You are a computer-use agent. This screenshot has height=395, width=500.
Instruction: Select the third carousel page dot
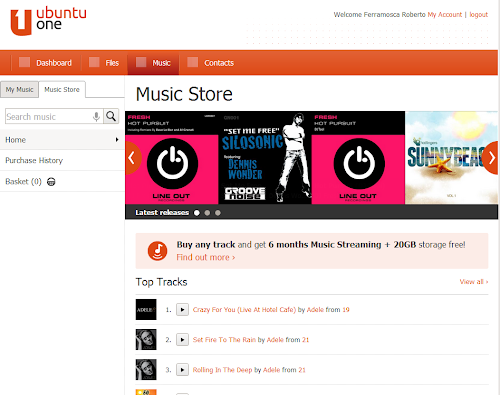coord(218,213)
